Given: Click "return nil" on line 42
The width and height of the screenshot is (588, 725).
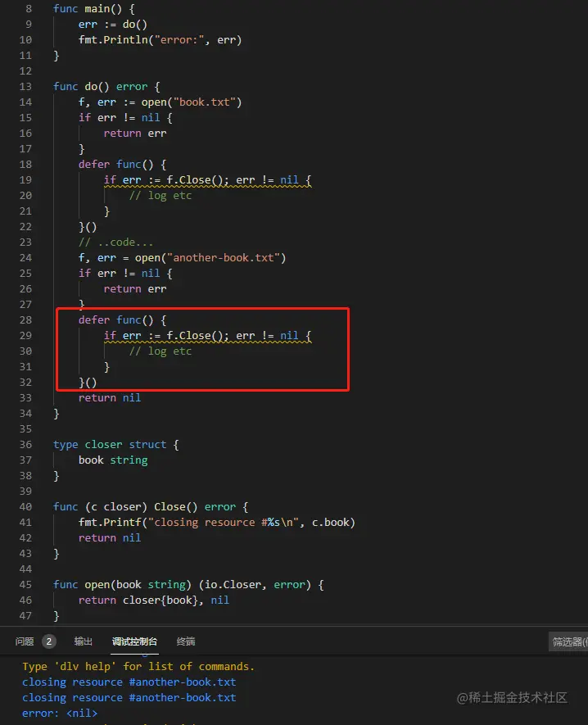Looking at the screenshot, I should point(110,537).
